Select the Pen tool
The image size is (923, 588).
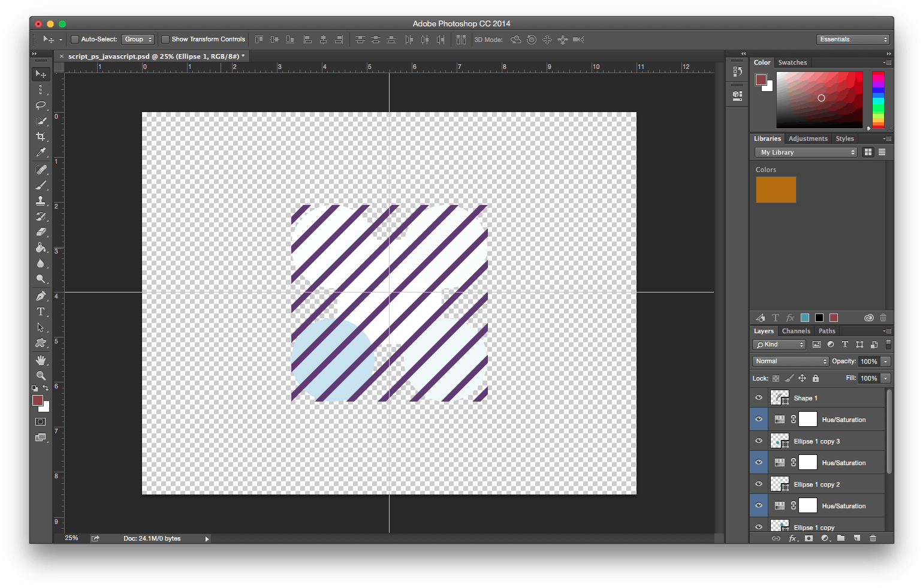click(x=41, y=296)
